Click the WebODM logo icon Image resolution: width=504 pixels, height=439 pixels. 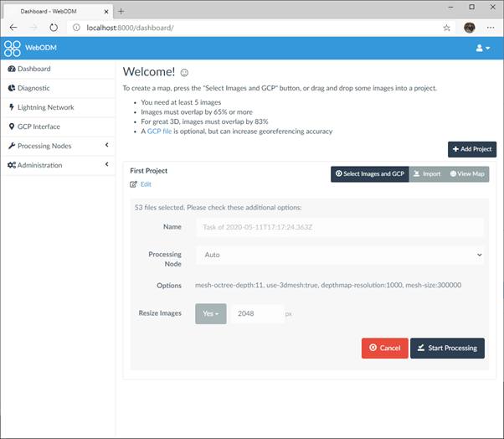(13, 48)
